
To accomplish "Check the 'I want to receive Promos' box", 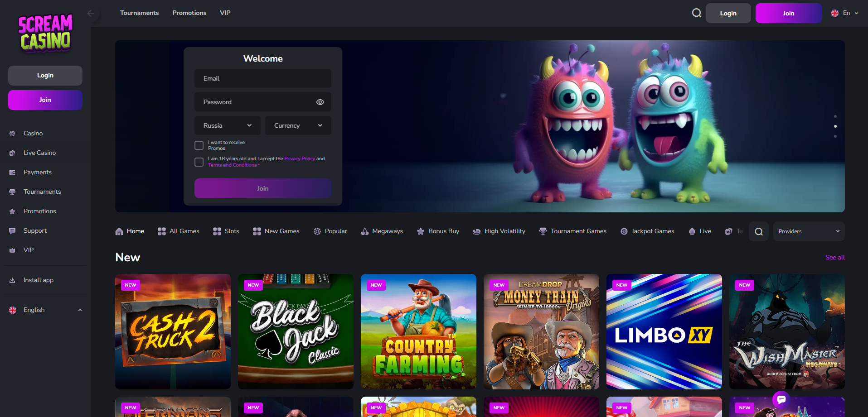I will [199, 145].
